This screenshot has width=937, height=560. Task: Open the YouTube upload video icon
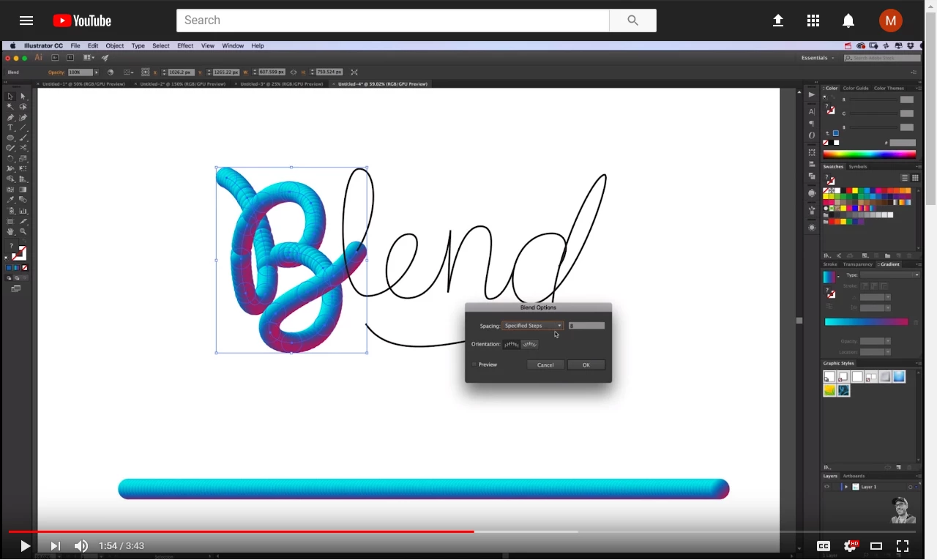(x=778, y=20)
